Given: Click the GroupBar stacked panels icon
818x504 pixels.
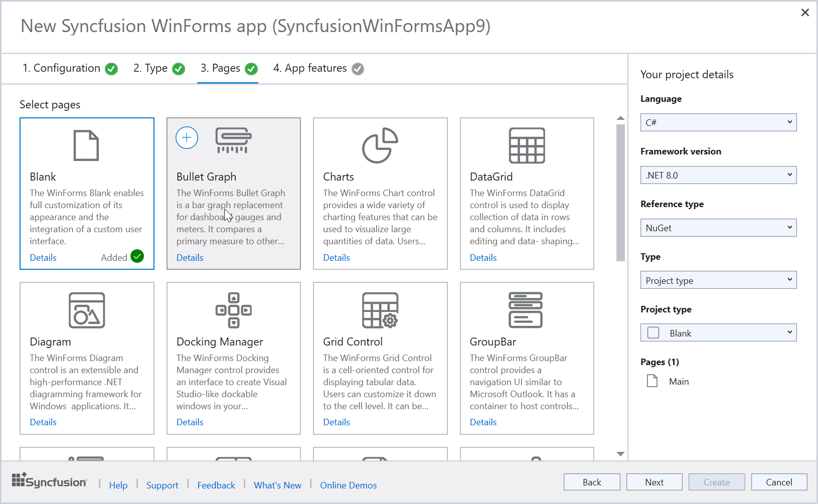Looking at the screenshot, I should tap(525, 310).
